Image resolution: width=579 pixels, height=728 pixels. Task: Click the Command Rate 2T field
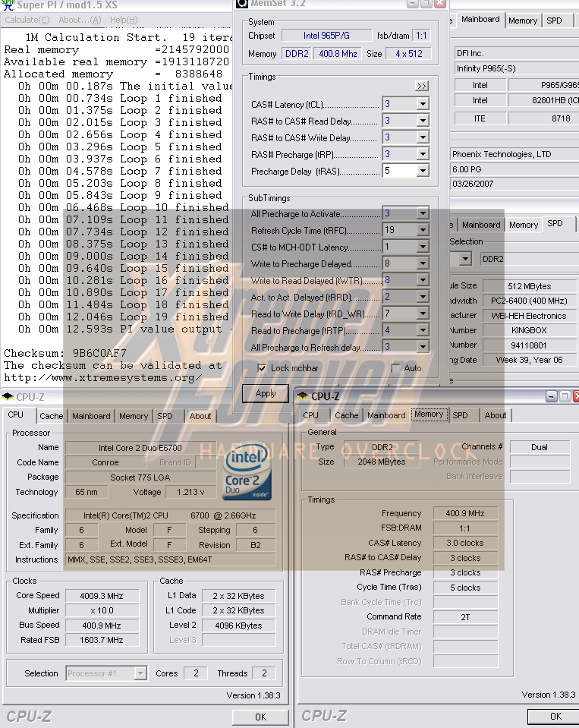465,617
